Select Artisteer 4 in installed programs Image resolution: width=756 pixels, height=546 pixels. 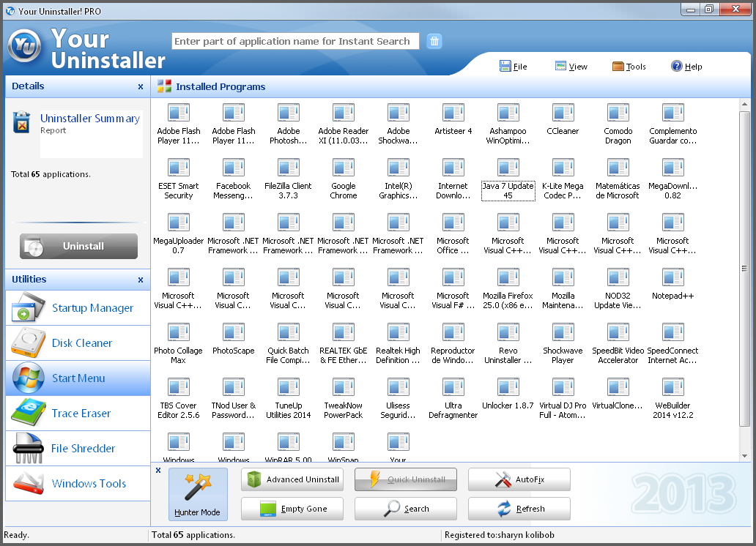click(x=453, y=113)
